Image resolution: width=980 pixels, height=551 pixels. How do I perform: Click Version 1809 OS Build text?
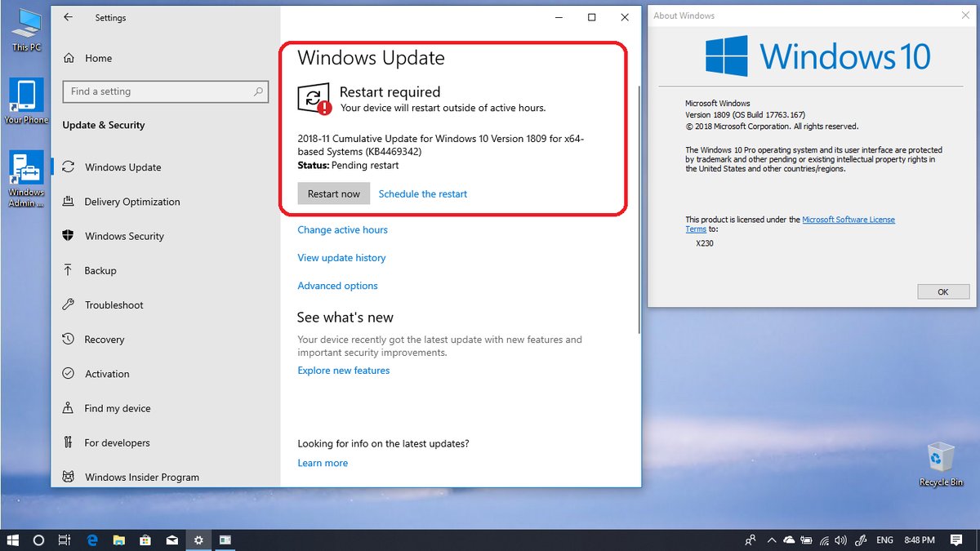745,115
